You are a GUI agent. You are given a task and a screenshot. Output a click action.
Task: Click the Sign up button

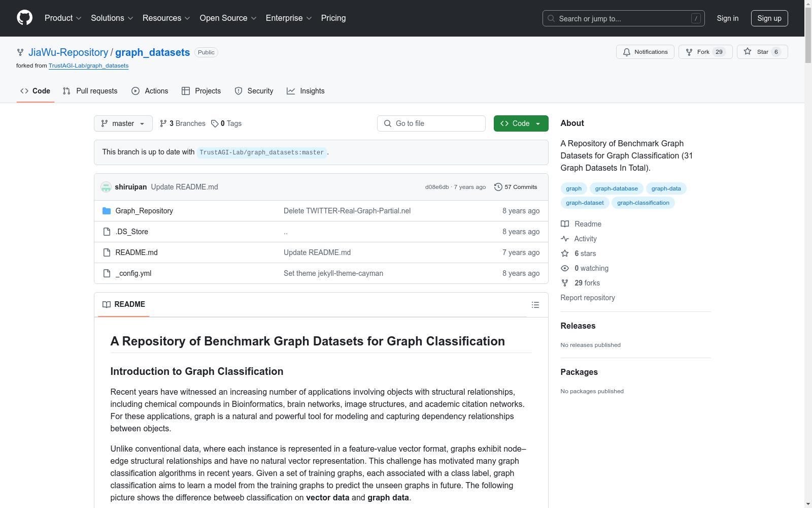(769, 18)
